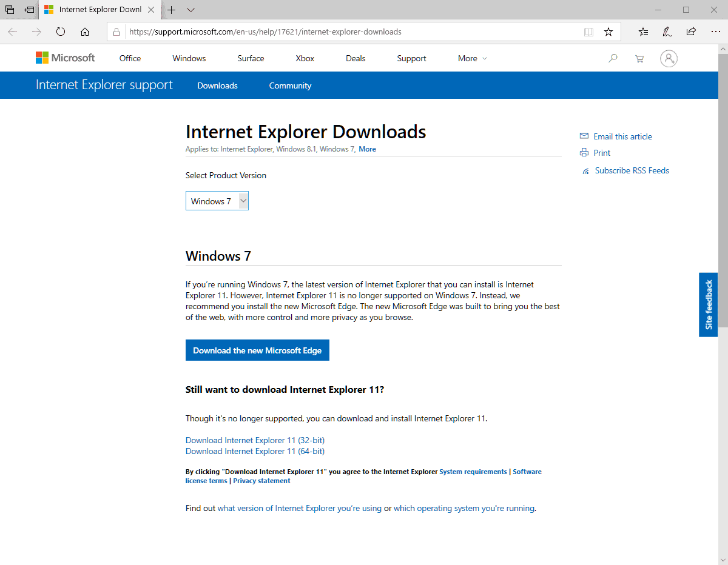Image resolution: width=728 pixels, height=565 pixels.
Task: Open the shopping cart icon
Action: click(639, 59)
